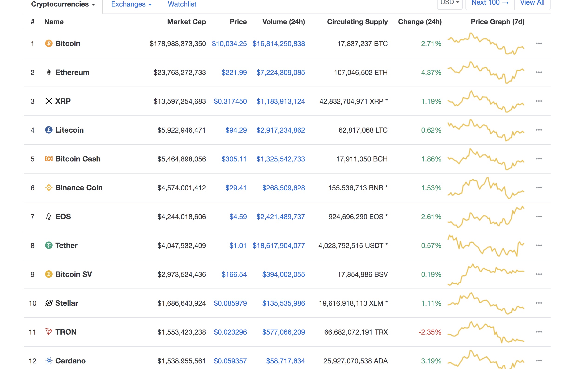The image size is (588, 369).
Task: Open Bitcoin 7-day price graph
Action: [x=486, y=44]
